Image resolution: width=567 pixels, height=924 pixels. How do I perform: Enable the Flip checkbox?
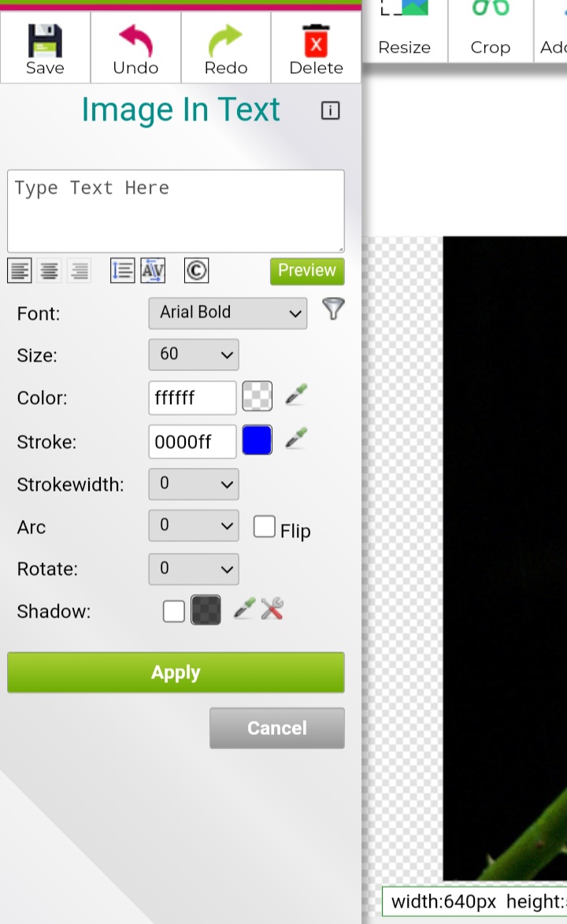(x=264, y=527)
